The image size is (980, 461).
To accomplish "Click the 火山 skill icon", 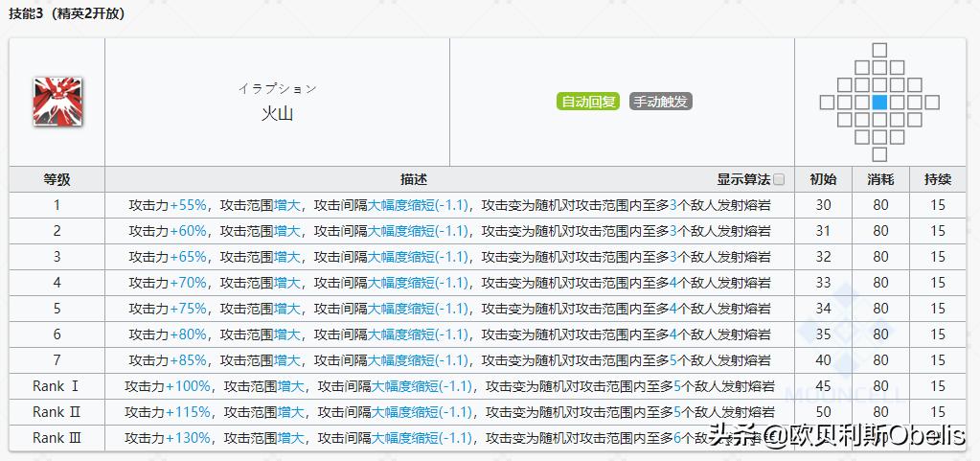I will click(x=57, y=102).
